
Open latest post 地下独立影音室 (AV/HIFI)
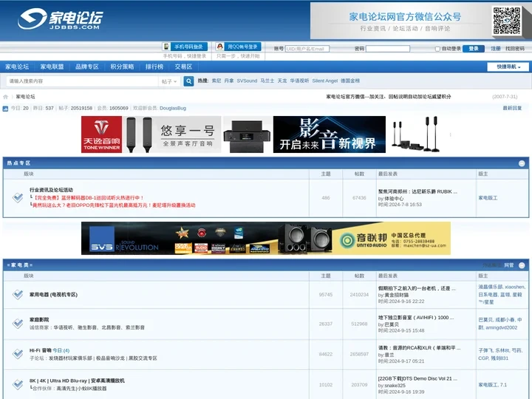[x=416, y=318]
